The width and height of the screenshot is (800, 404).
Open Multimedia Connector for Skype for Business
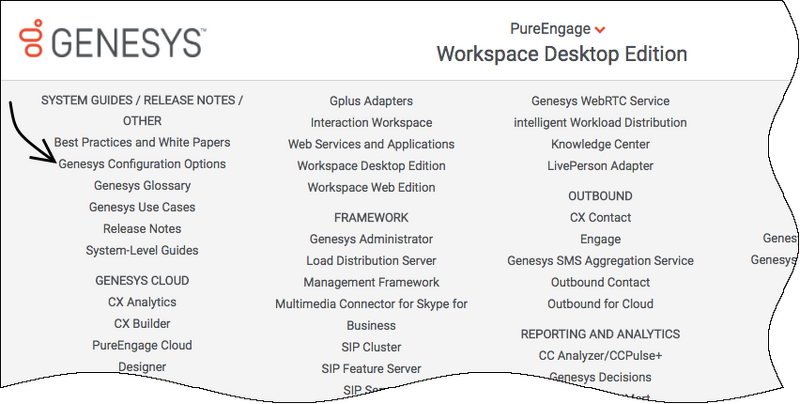click(x=371, y=315)
